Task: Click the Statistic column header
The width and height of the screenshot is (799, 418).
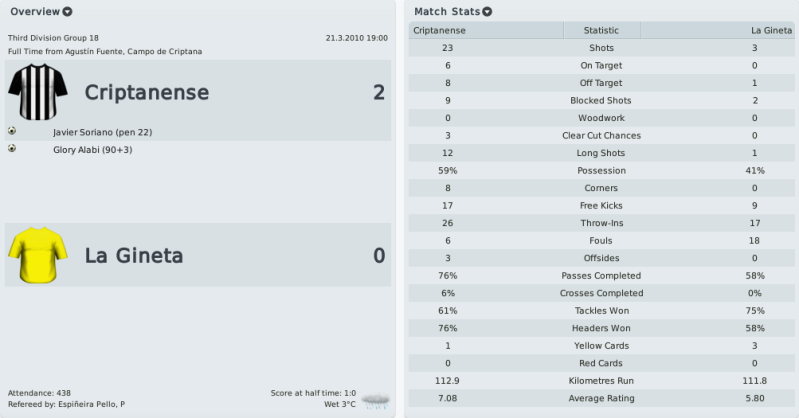Action: coord(601,30)
